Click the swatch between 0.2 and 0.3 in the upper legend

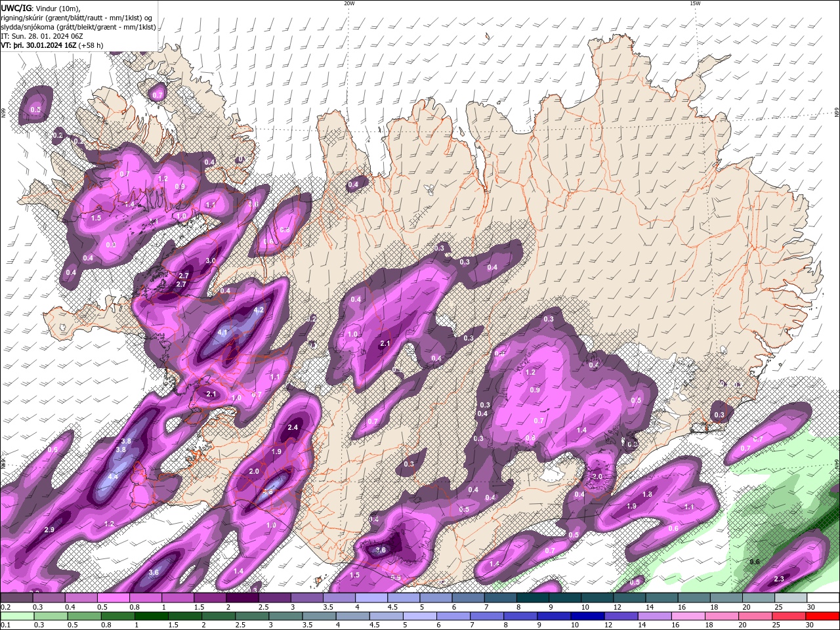click(x=16, y=598)
